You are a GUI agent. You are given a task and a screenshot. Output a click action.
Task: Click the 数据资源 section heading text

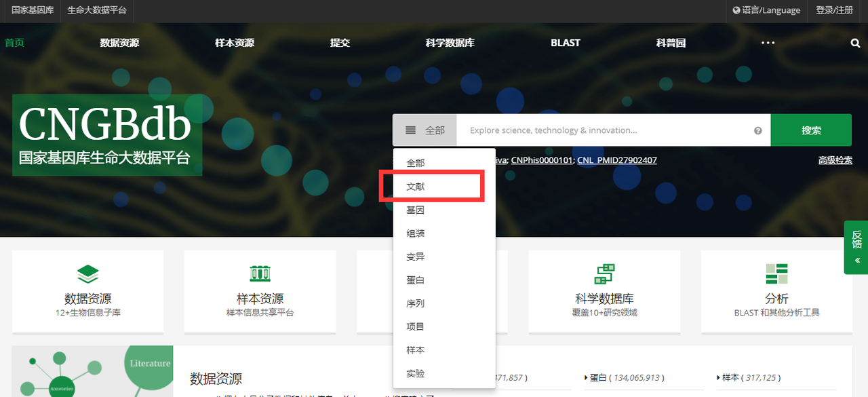[x=216, y=379]
